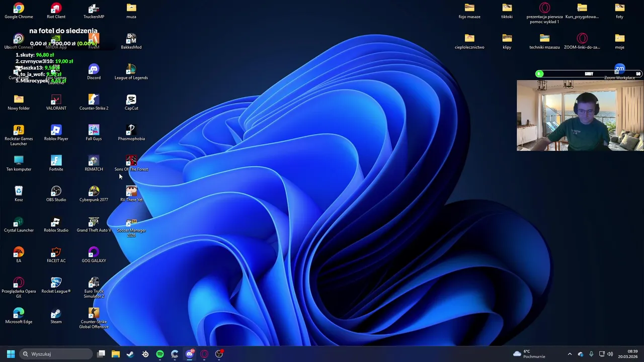Select the RV There Yet icon
This screenshot has width=644, height=362.
pyautogui.click(x=131, y=194)
